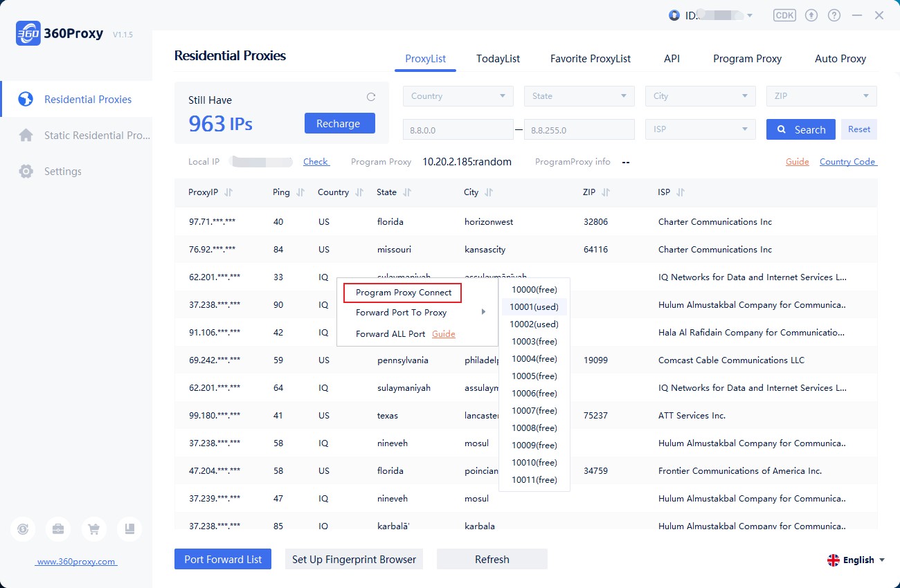Select the 76.92.***.*** proxy row

[x=526, y=250]
